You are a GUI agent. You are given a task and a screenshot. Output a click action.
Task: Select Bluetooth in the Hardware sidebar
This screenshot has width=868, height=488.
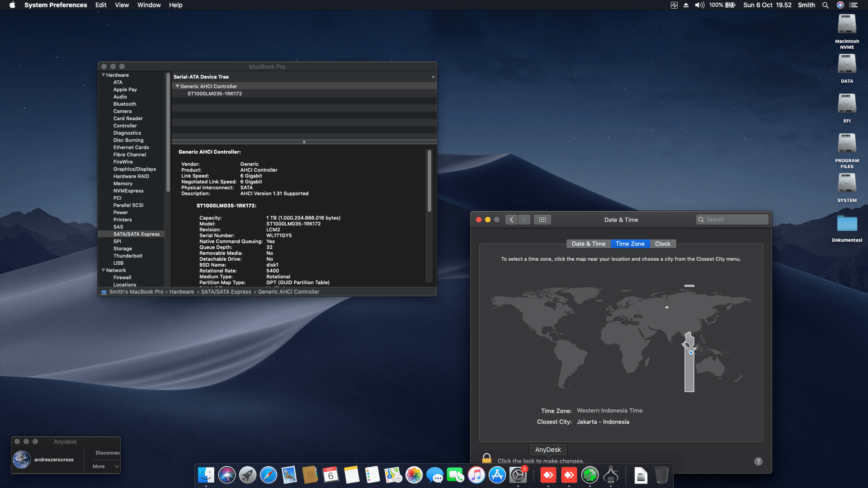point(125,104)
